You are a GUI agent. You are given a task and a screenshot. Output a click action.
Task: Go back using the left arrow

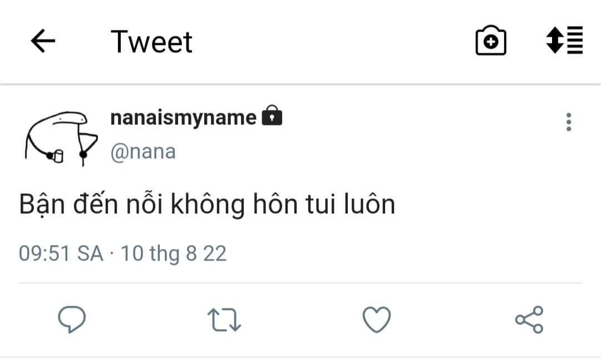pyautogui.click(x=43, y=41)
